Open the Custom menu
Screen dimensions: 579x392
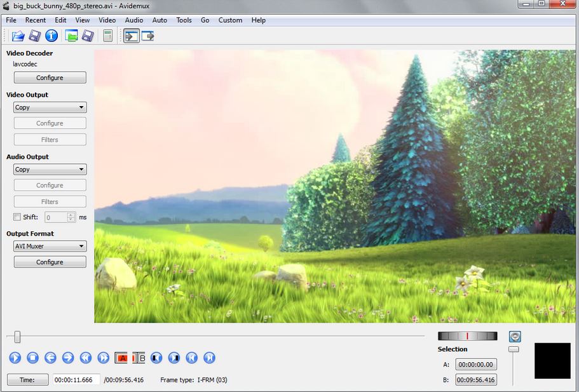click(231, 20)
